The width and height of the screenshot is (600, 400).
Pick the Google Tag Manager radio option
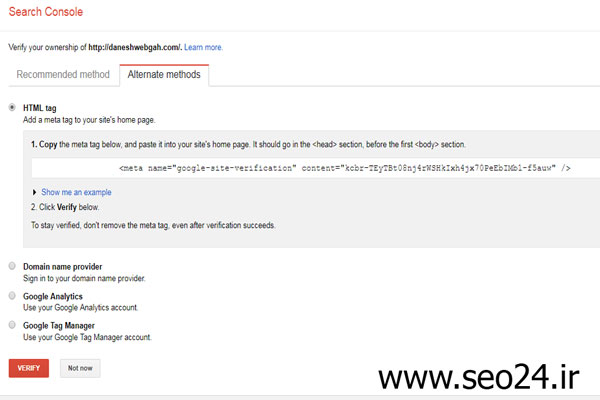pyautogui.click(x=12, y=325)
